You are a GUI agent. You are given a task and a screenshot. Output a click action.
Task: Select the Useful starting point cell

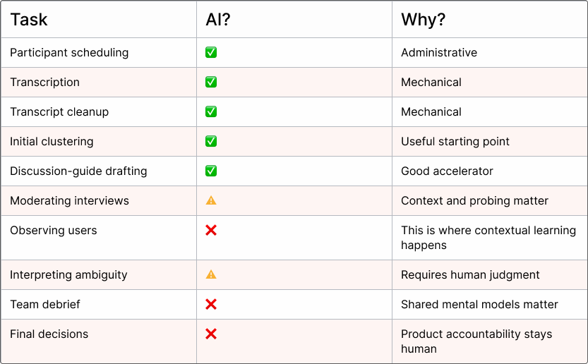[490, 142]
